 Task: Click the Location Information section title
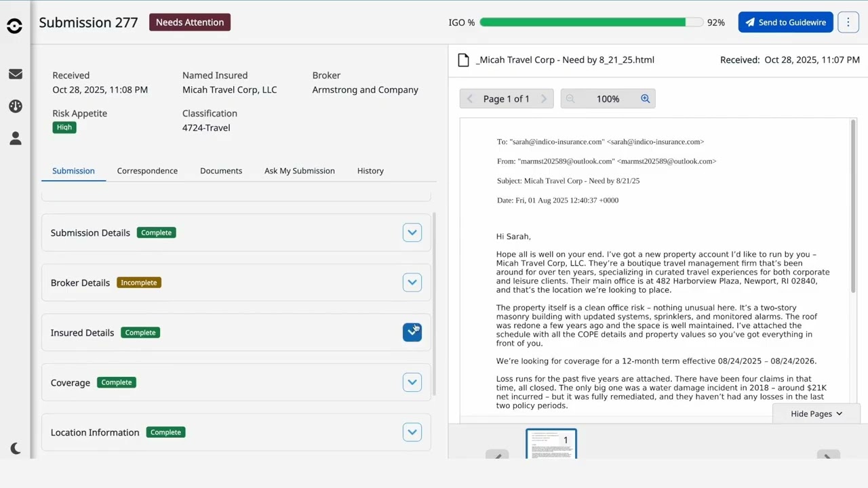tap(95, 432)
